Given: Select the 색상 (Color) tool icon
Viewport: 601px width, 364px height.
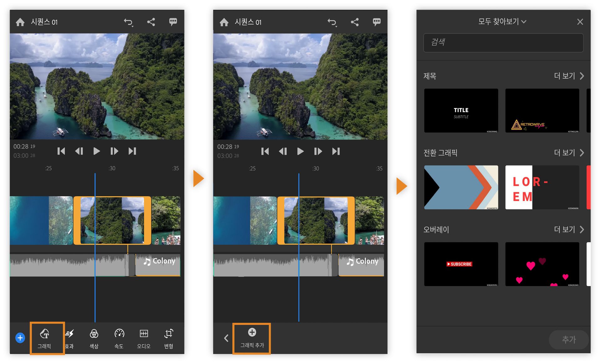Looking at the screenshot, I should 94,338.
